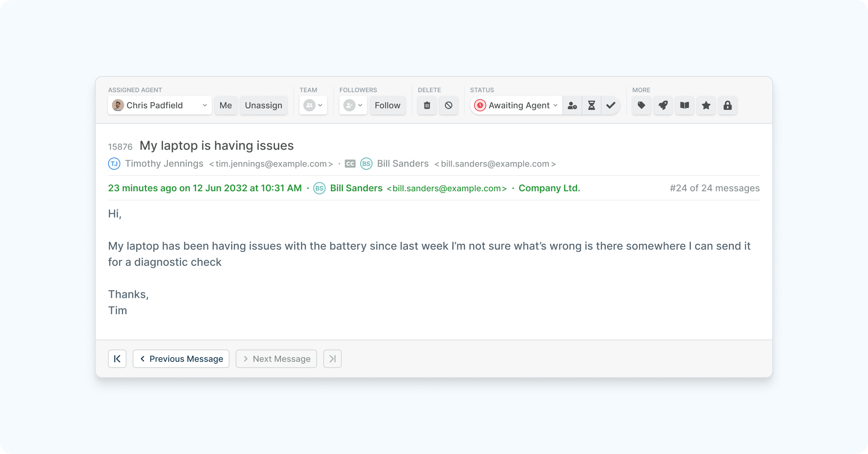The width and height of the screenshot is (868, 454).
Task: Jump to first message arrow
Action: [117, 359]
